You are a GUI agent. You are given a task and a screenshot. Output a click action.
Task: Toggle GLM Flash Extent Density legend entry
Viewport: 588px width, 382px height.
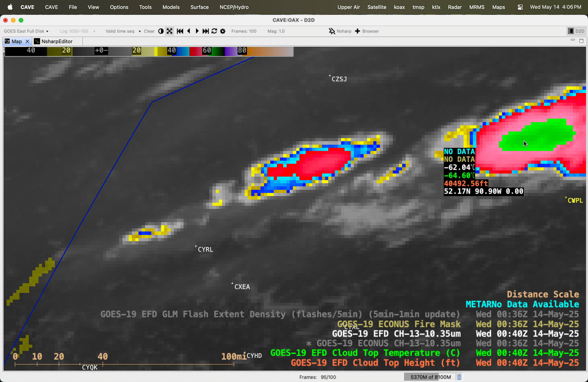(339, 314)
